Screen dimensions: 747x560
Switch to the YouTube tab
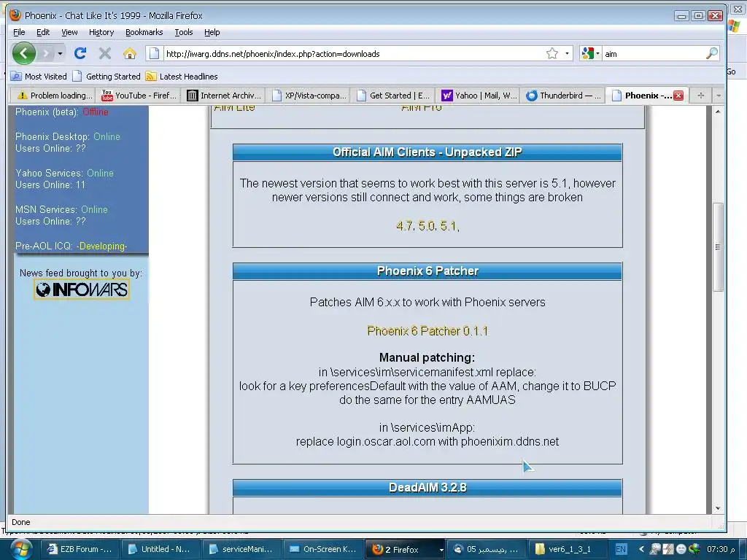pos(139,96)
